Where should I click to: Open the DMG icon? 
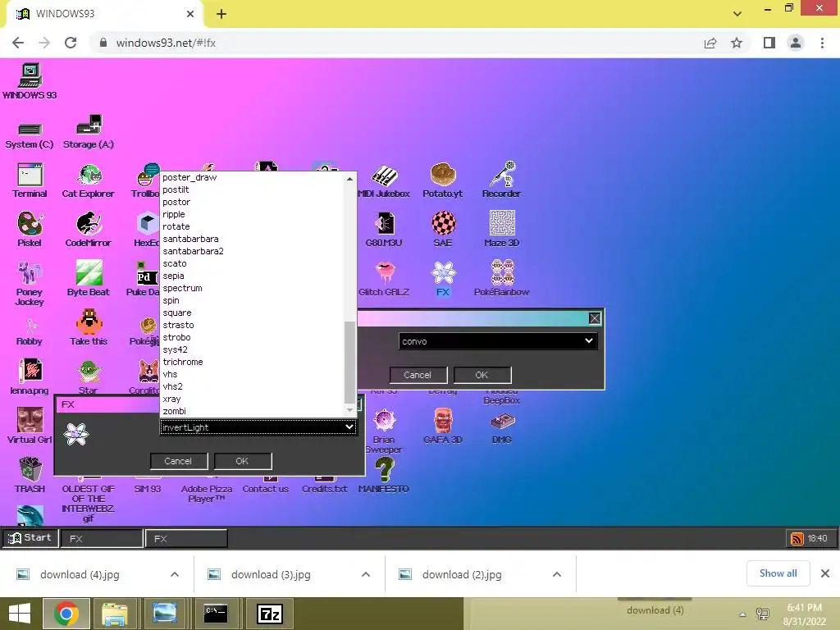point(502,422)
